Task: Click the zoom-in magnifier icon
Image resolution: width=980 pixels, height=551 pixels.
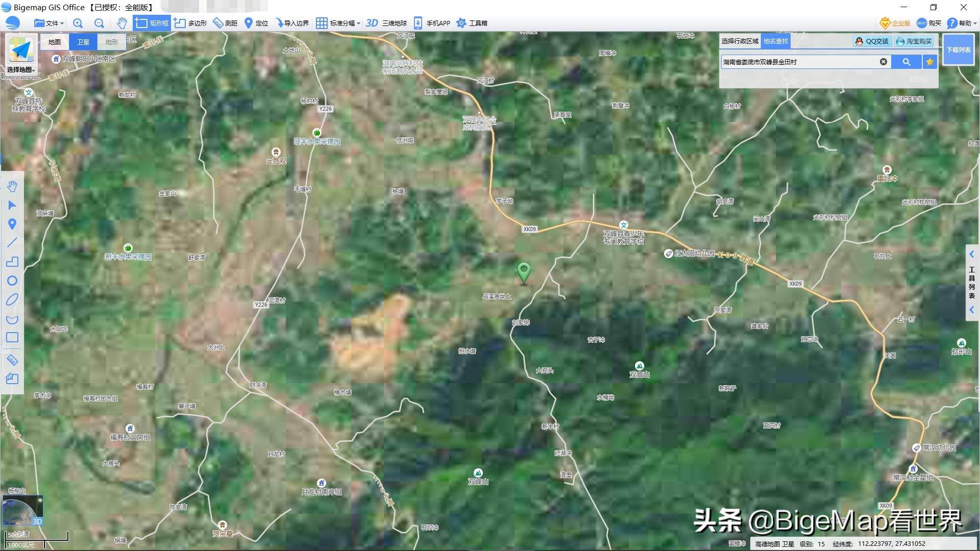Action: [78, 23]
